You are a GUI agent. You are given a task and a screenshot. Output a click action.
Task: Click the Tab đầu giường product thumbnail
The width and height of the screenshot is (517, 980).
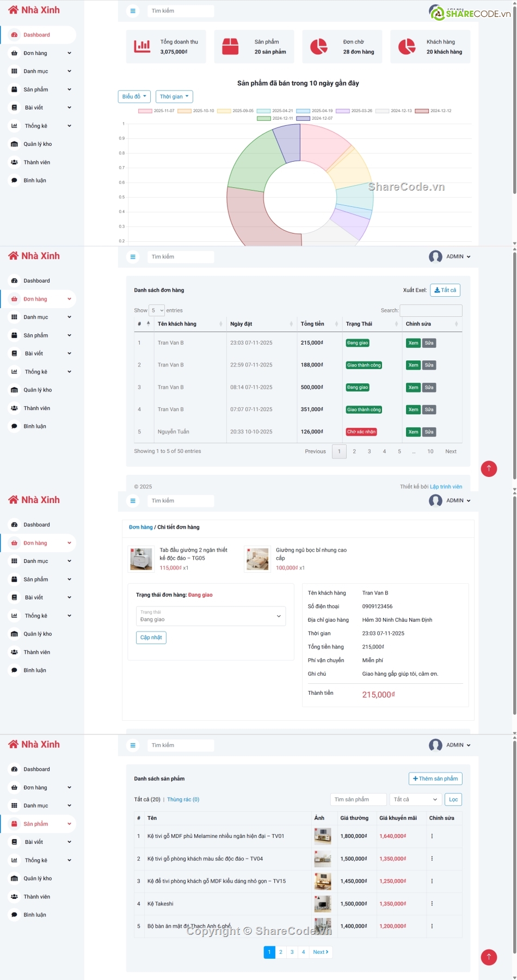(x=141, y=559)
